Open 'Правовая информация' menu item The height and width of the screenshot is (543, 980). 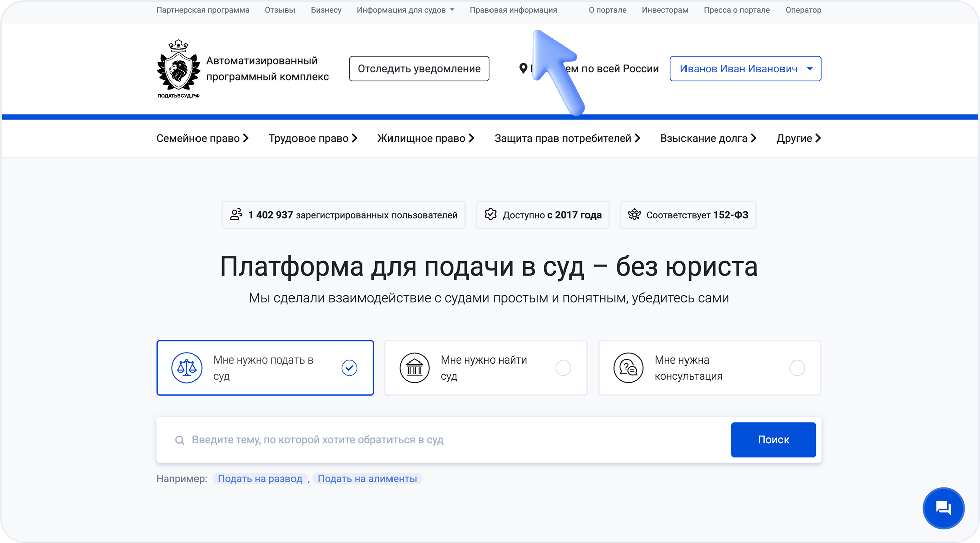[514, 10]
